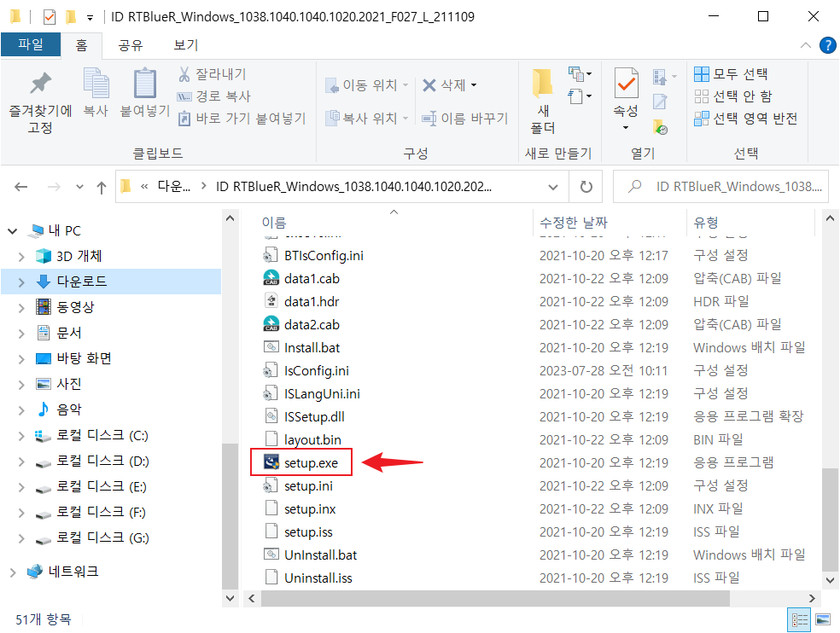Go up one folder level
Viewport: 840px width, 633px height.
coord(102,187)
